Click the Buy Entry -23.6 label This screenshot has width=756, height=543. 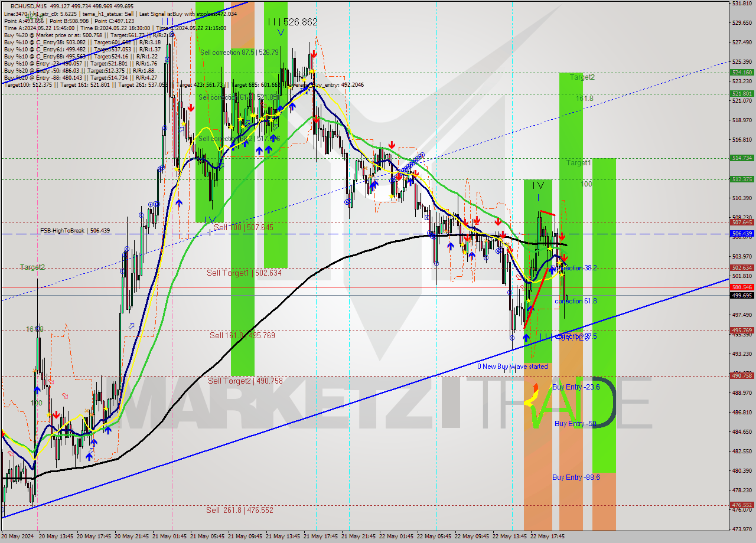(576, 387)
